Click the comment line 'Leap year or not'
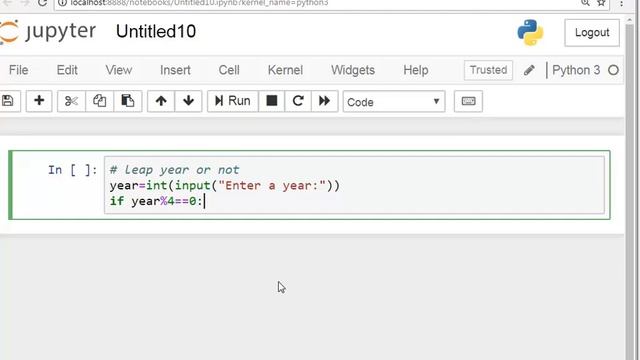The height and width of the screenshot is (360, 640). coord(175,170)
